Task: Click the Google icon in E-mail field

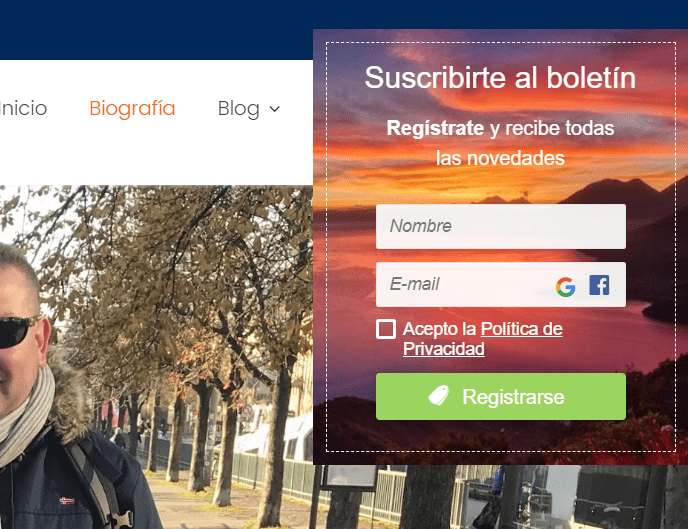Action: pyautogui.click(x=565, y=287)
